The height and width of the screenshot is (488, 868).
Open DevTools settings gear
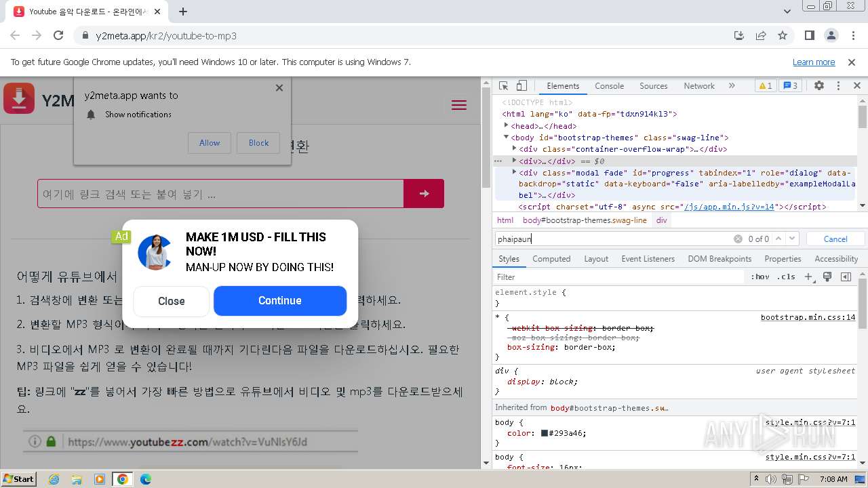(819, 86)
